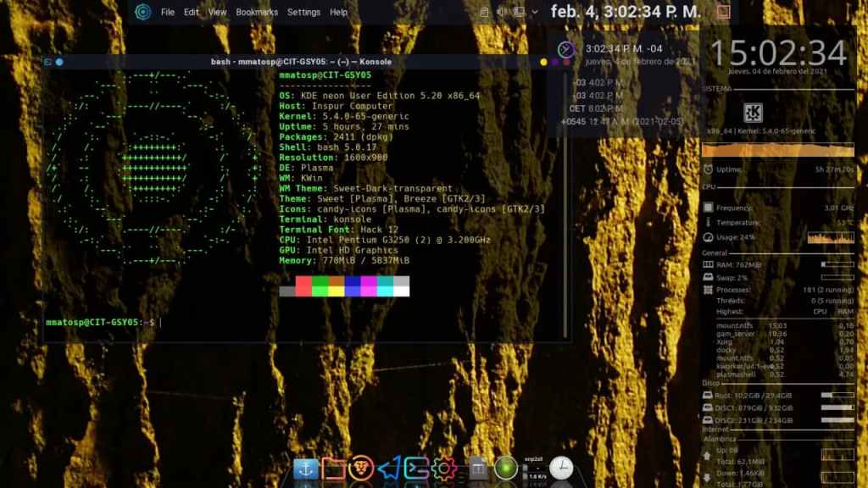Expand the system tray hidden icons arrow
Screen dimensions: 868x488
pyautogui.click(x=535, y=12)
